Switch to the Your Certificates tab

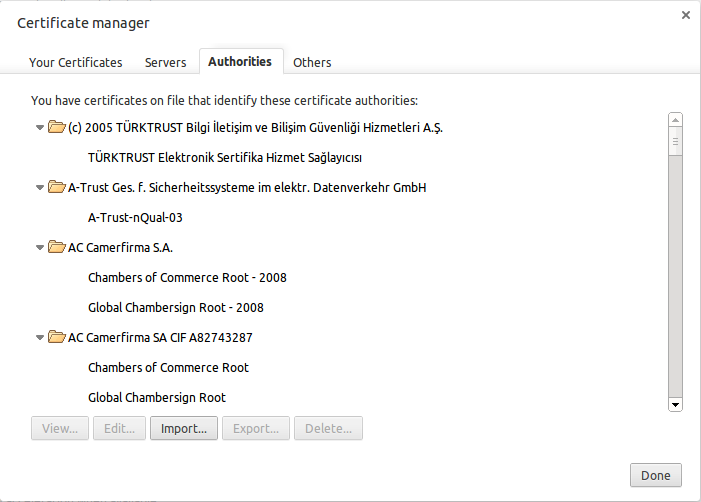(76, 62)
